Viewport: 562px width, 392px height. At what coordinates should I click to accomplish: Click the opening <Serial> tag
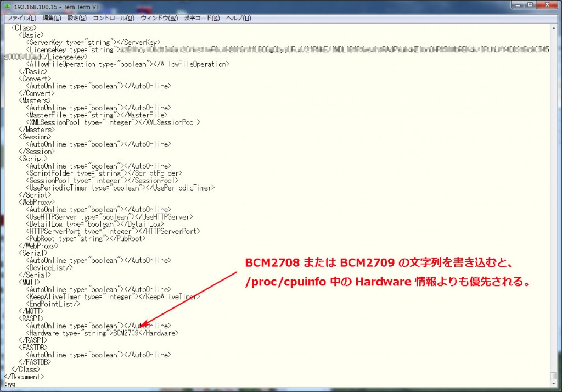coord(33,253)
